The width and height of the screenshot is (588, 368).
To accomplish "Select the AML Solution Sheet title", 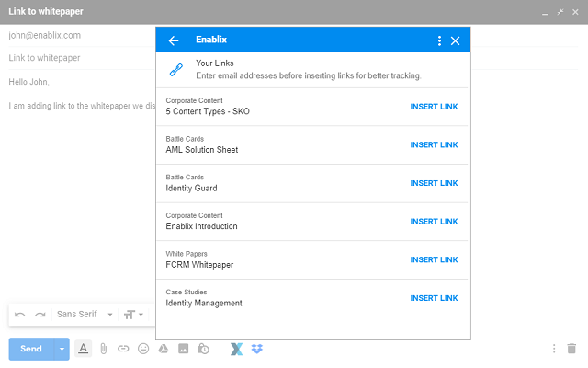I will [202, 150].
